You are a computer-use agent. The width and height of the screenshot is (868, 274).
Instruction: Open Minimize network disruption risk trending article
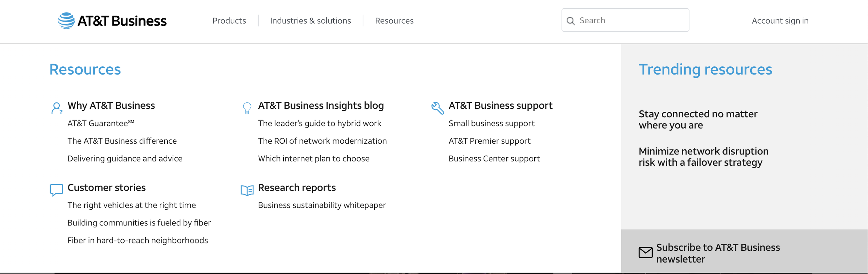tap(703, 157)
